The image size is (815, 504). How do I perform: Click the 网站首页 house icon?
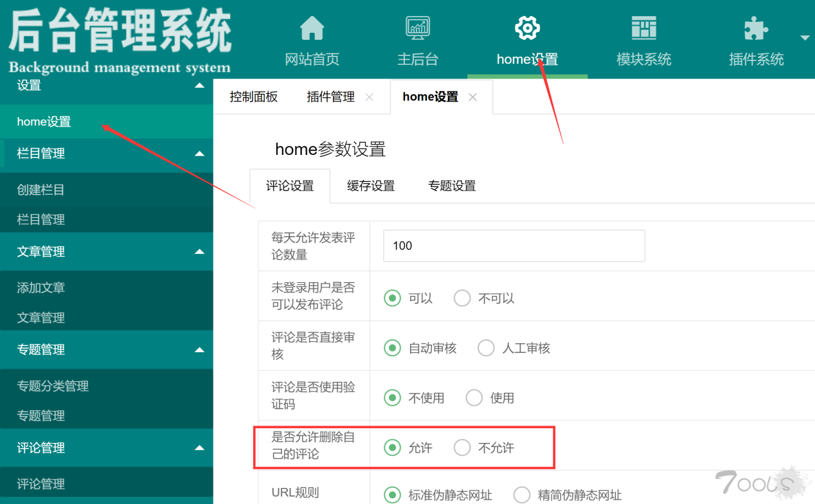(x=312, y=28)
